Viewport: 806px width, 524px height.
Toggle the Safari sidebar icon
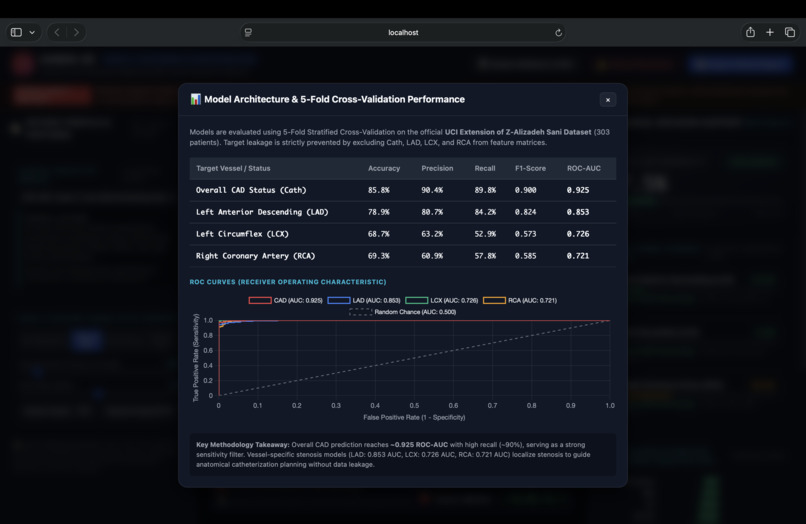pyautogui.click(x=16, y=32)
